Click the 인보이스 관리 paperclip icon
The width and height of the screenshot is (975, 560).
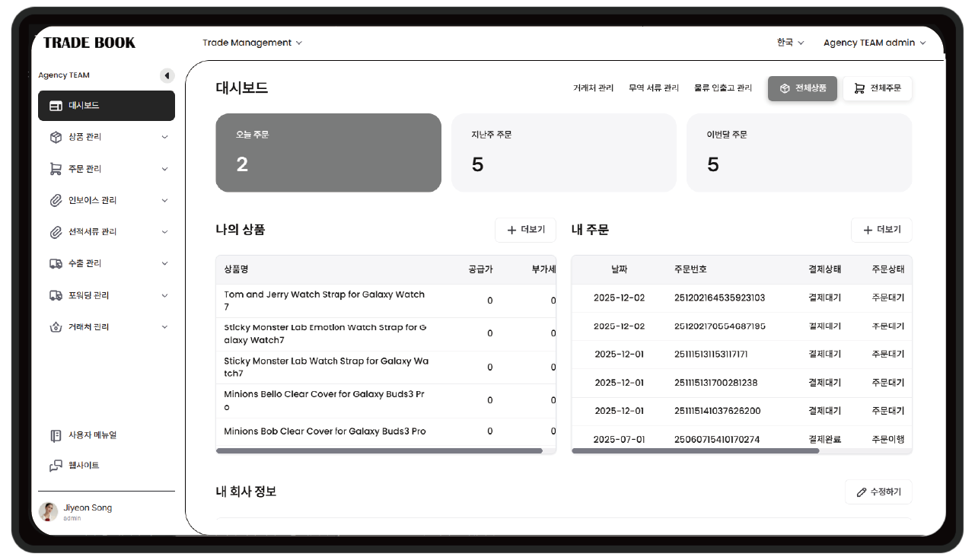56,200
